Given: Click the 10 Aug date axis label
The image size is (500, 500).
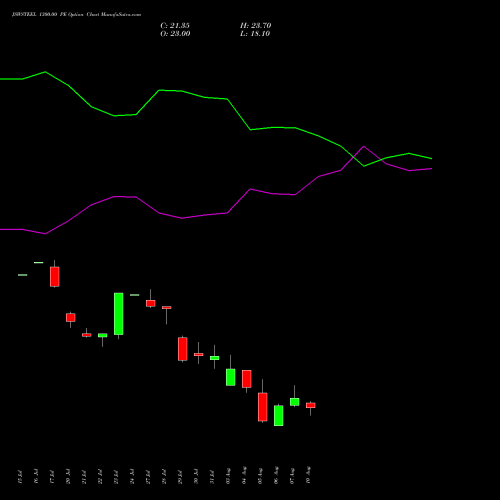Looking at the screenshot, I should (x=308, y=476).
